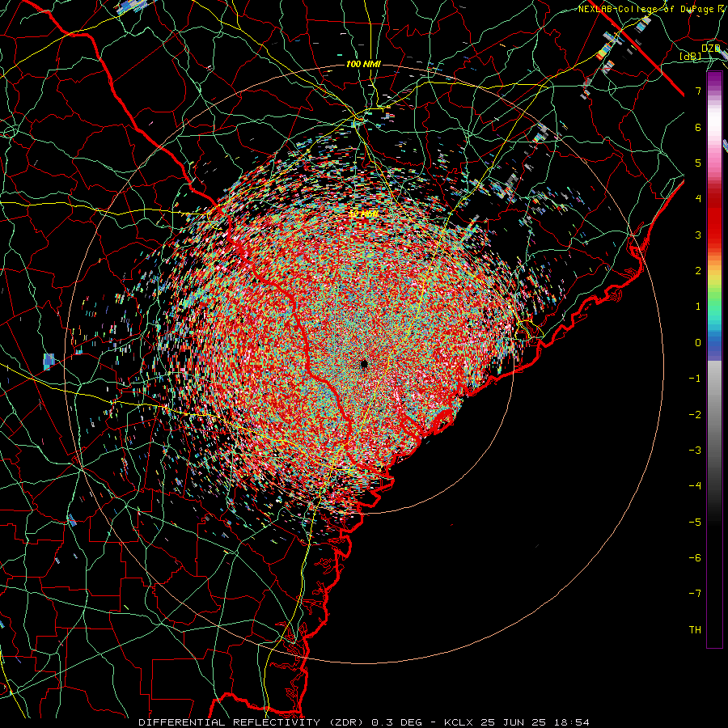Click the TH label at the color scale bottom
The width and height of the screenshot is (728, 728).
coord(695,630)
